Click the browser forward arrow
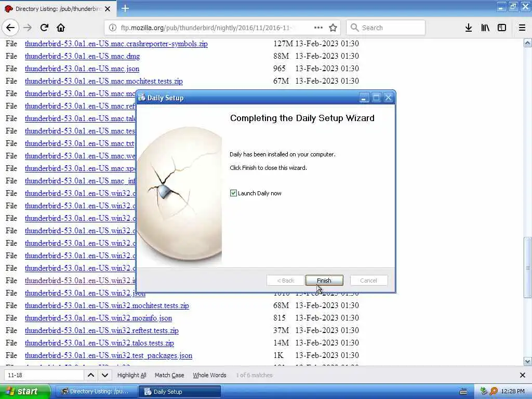This screenshot has height=399, width=532. [28, 28]
